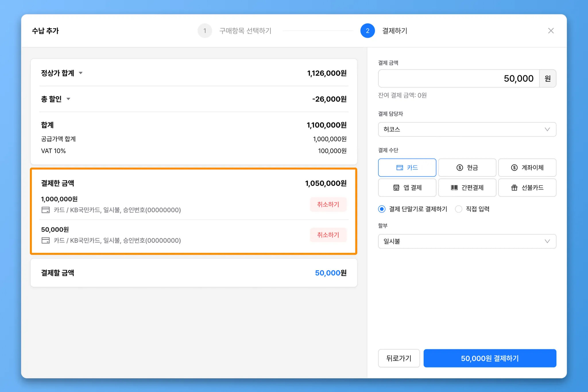Cancel the 1,000,000원 payment with 취소하기
Image resolution: width=588 pixels, height=392 pixels.
(328, 204)
